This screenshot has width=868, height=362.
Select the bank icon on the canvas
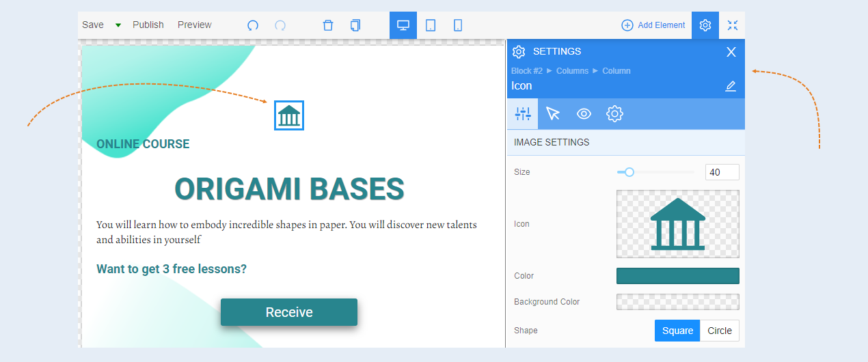[289, 115]
